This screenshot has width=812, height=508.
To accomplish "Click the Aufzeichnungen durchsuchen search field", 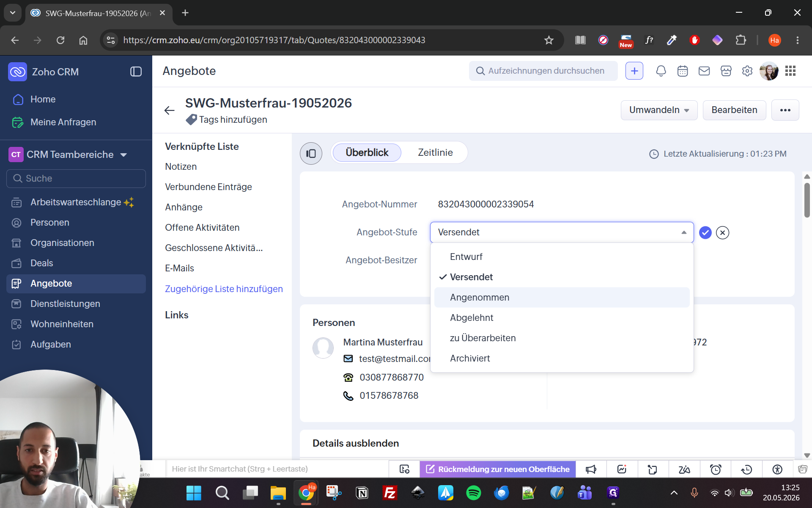I will tap(543, 71).
